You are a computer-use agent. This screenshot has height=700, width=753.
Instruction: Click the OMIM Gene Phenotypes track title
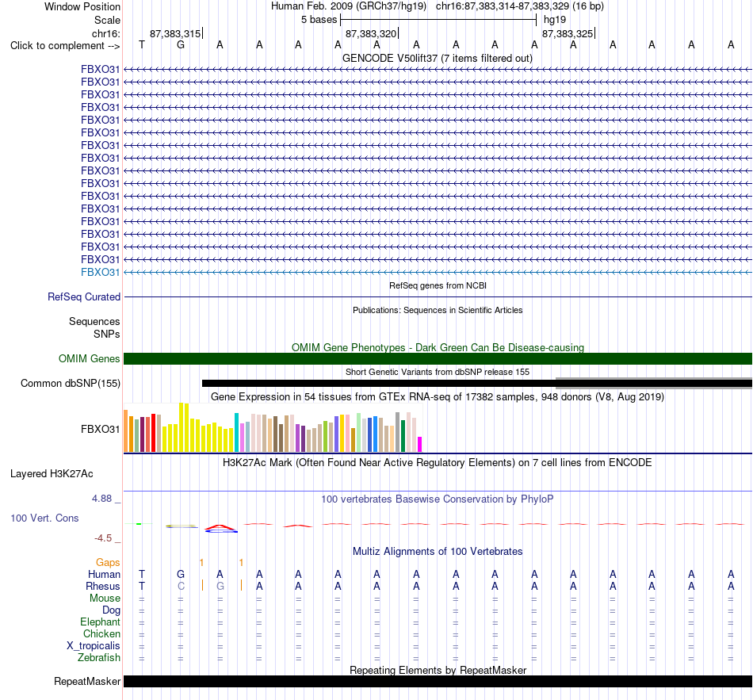438,347
